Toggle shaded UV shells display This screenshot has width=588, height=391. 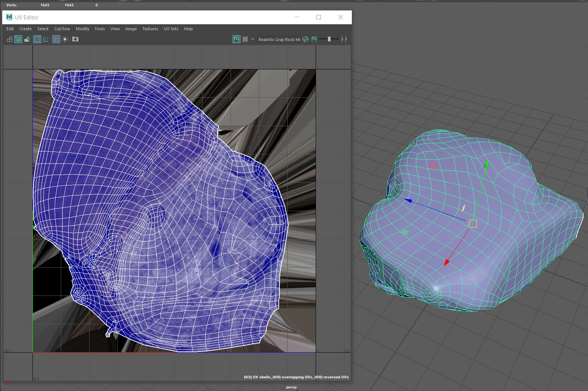(18, 39)
